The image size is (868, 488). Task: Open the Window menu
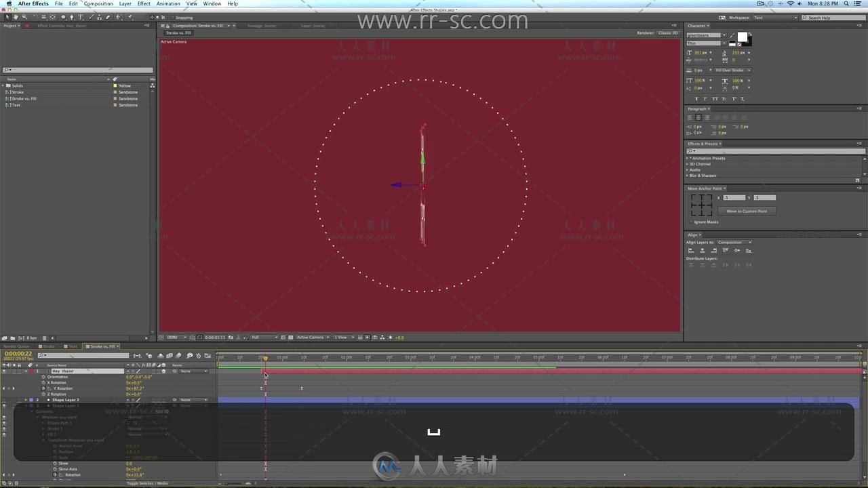tap(212, 3)
